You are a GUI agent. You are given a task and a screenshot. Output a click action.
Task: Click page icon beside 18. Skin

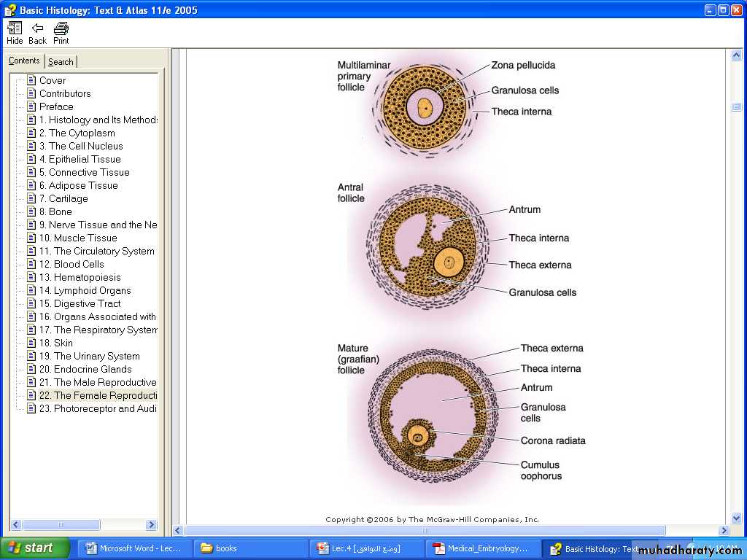click(x=31, y=343)
